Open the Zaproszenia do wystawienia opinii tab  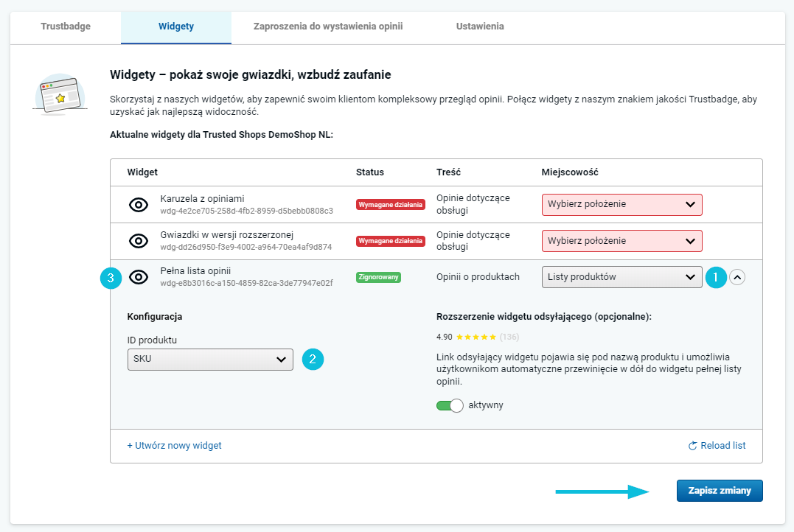(327, 27)
